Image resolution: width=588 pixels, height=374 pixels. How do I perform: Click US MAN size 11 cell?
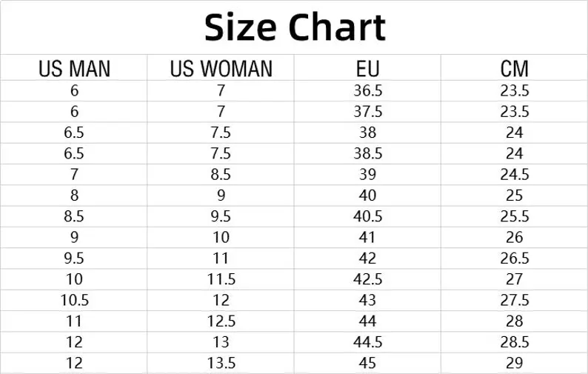click(x=74, y=321)
